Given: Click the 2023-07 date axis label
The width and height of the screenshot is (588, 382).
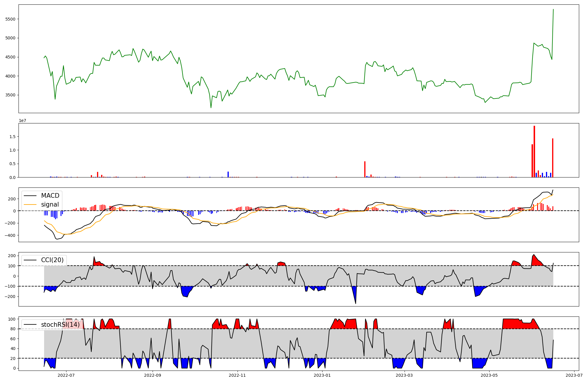Looking at the screenshot, I should coord(574,375).
